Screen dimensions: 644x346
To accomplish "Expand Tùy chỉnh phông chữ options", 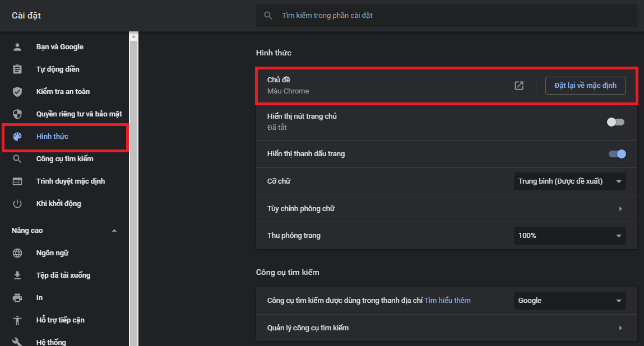I will click(620, 208).
